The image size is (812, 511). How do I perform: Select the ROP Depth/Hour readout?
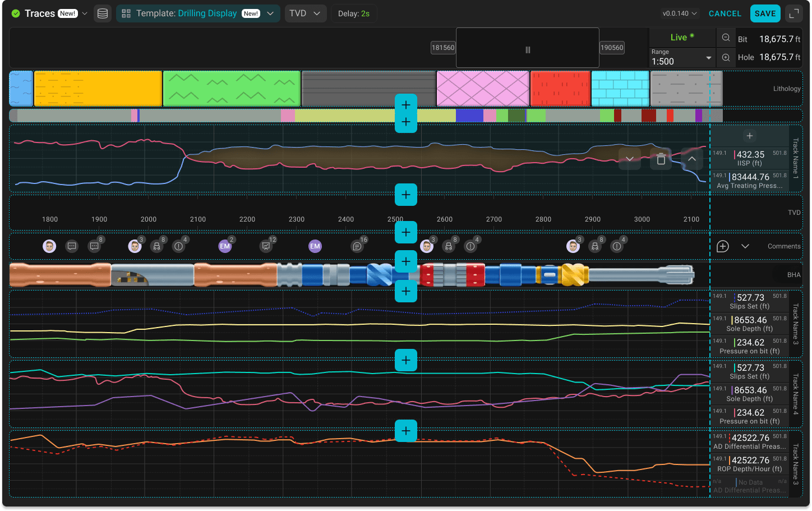point(750,464)
